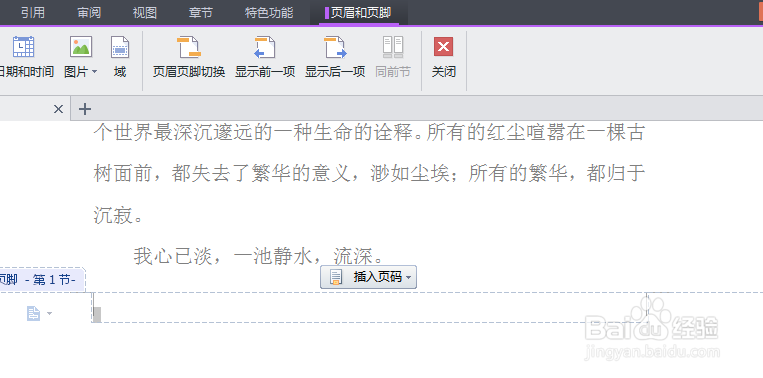Click 页眉页脚切换 switch icon
763x378 pixels.
(189, 47)
